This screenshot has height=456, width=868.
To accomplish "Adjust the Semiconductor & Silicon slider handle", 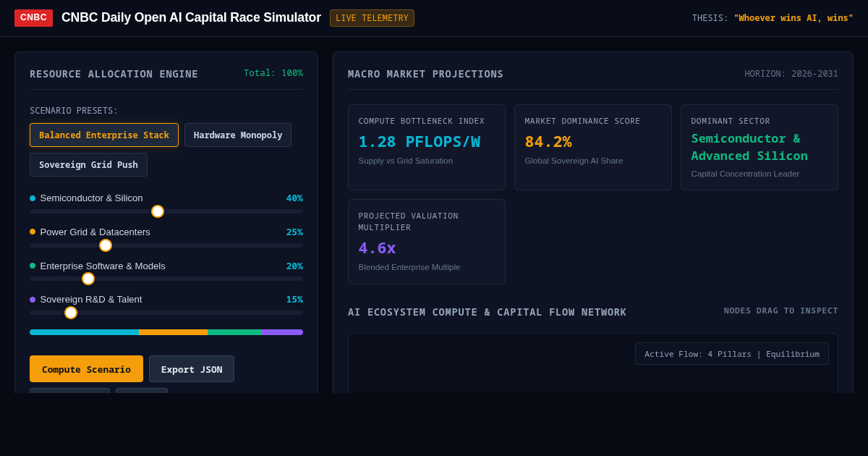I will tap(158, 211).
